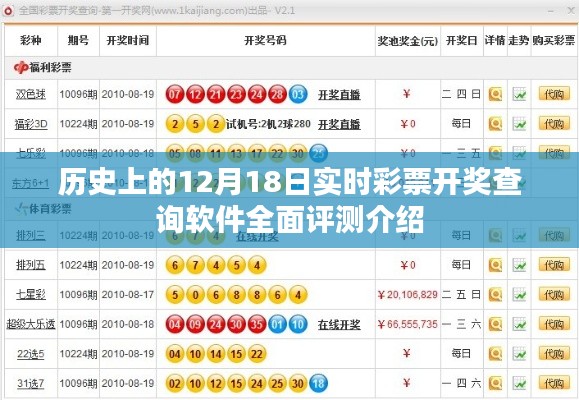Click the app logo in title bar
Screen dimensions: 579x400
point(8,11)
